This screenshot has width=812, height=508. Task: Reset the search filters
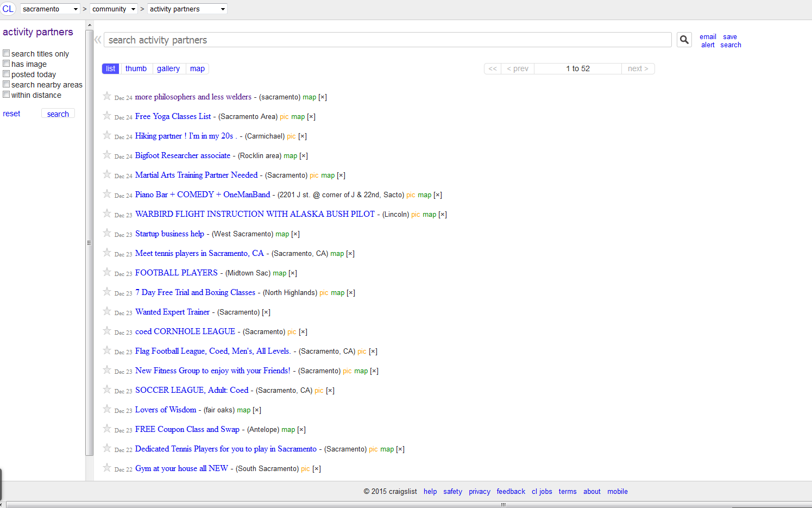pos(11,114)
